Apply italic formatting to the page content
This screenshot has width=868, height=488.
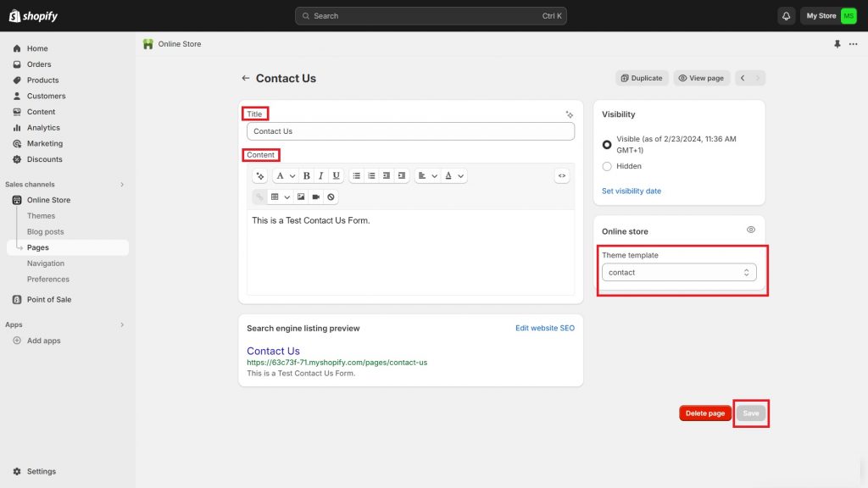pos(320,175)
